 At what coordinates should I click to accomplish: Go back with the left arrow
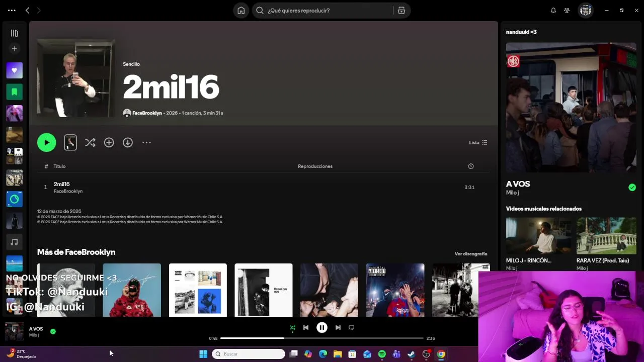point(28,10)
